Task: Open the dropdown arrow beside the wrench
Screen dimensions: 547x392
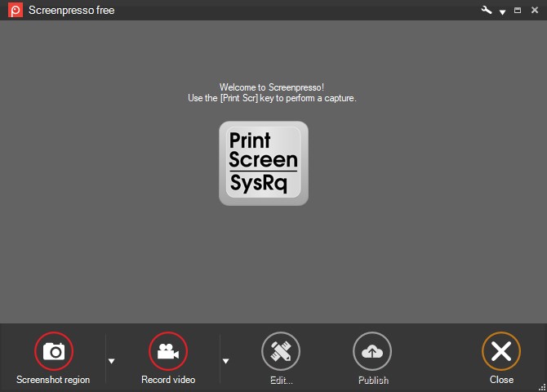Action: 502,11
